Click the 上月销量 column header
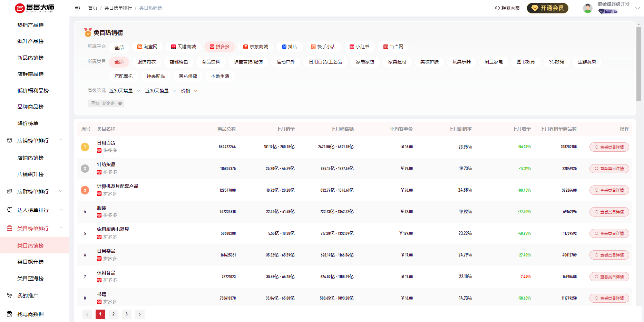Screen dimensions: 644x322 pyautogui.click(x=285, y=129)
